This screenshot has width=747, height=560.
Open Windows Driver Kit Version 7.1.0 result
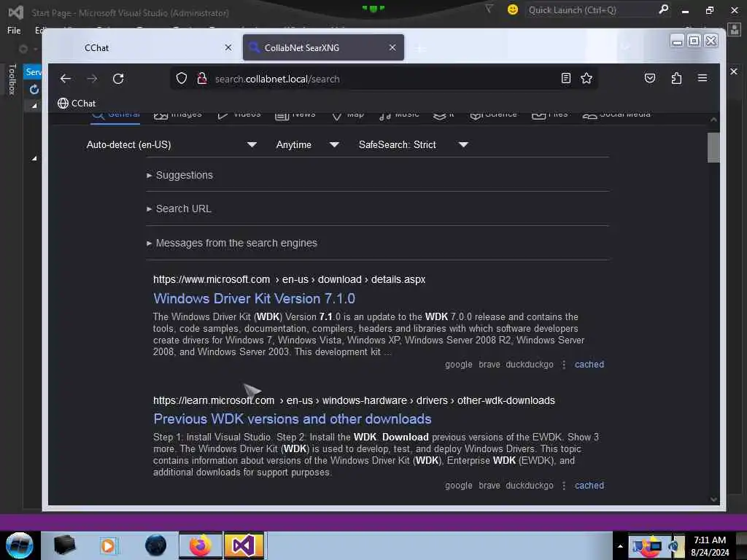[x=254, y=298]
